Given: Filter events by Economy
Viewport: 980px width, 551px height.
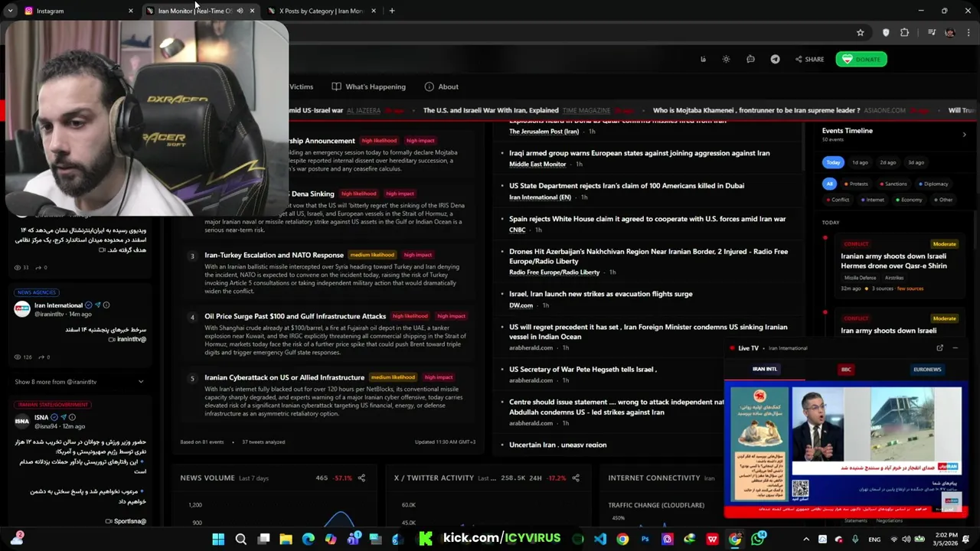Looking at the screenshot, I should (x=908, y=200).
